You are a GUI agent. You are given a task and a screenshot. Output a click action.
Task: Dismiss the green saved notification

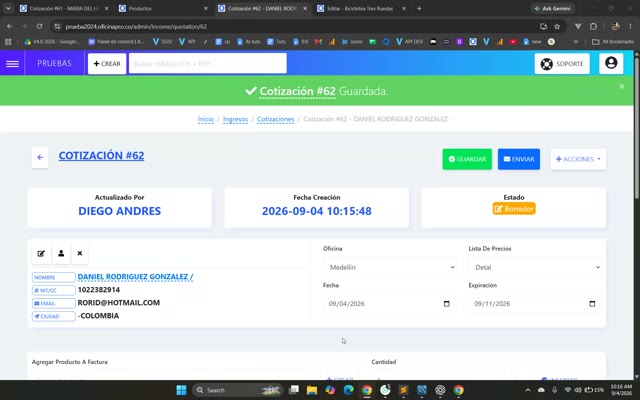(x=621, y=87)
